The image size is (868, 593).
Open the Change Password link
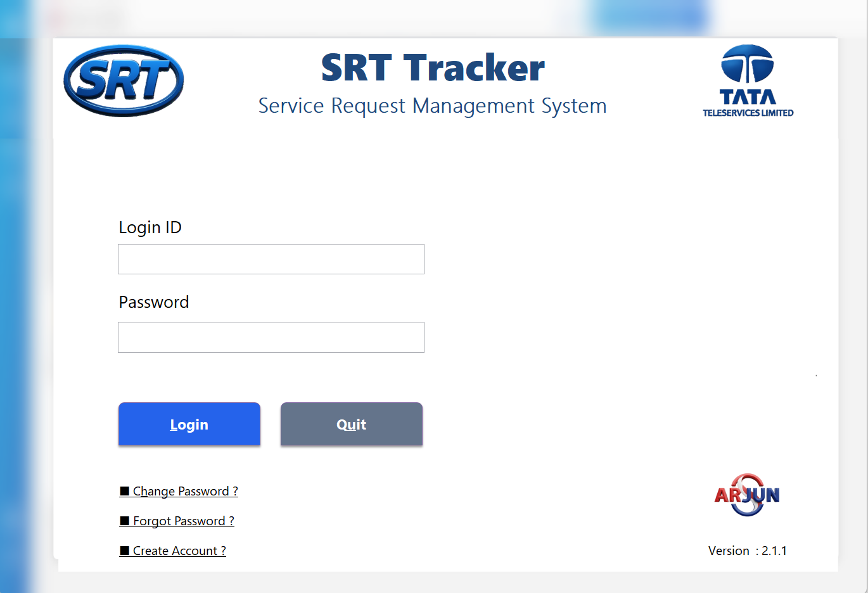point(185,491)
